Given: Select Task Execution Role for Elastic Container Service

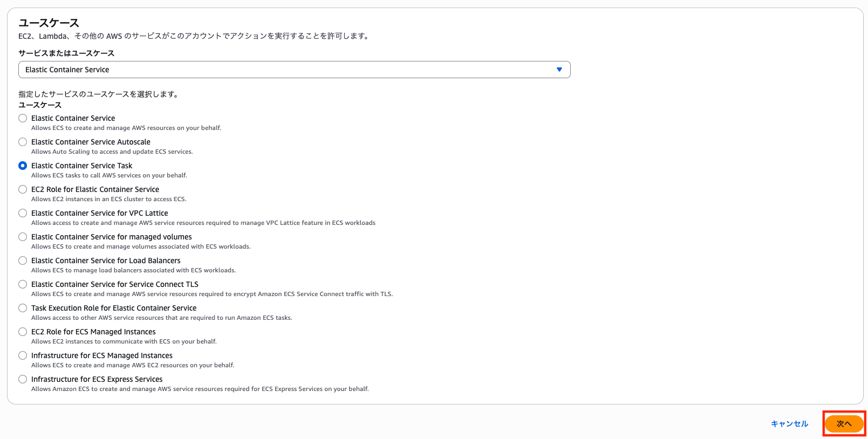Looking at the screenshot, I should (x=23, y=308).
